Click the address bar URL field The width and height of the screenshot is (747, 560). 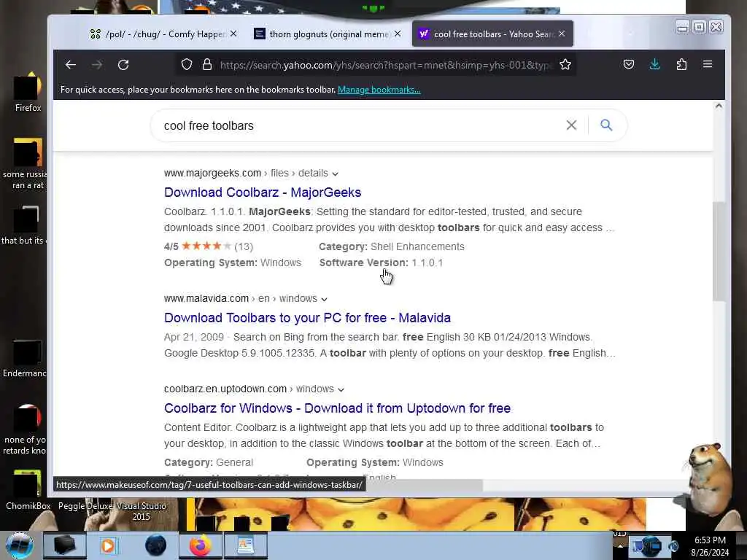click(386, 65)
